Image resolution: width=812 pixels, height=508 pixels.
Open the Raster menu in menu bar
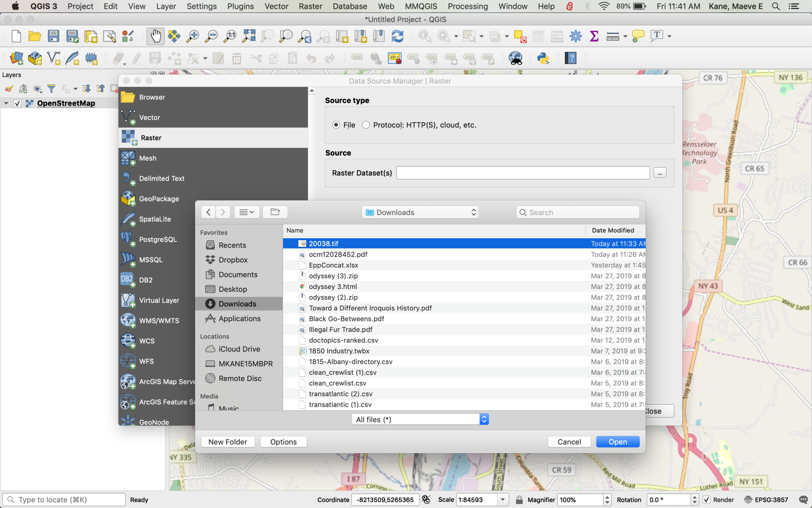310,6
